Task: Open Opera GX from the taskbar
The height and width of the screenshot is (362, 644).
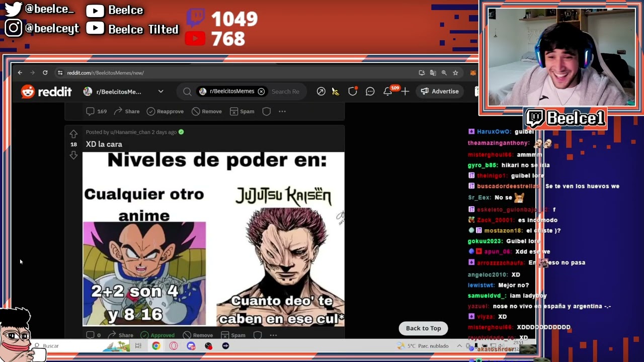Action: point(174,346)
